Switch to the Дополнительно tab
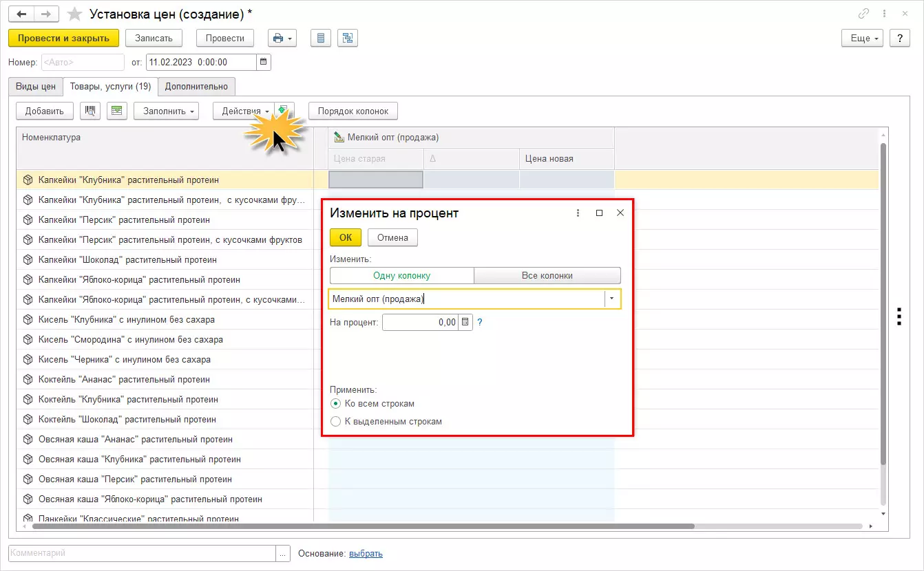The image size is (924, 571). (196, 87)
